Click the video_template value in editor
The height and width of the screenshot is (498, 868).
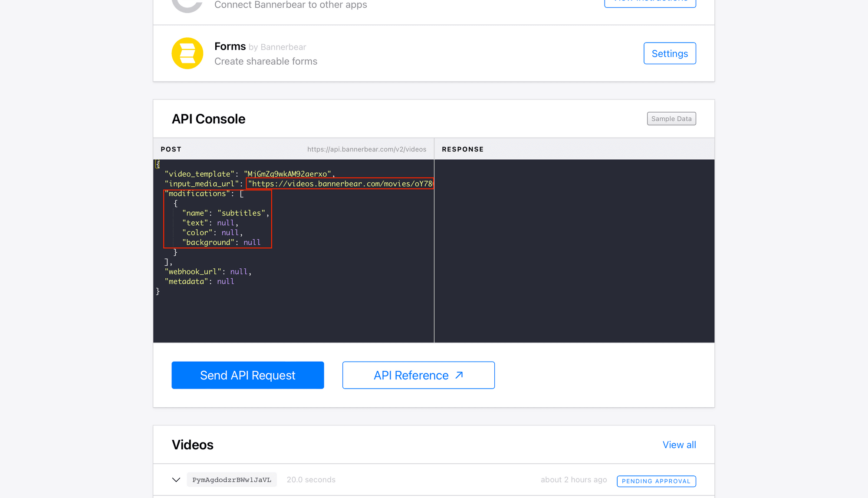[287, 174]
